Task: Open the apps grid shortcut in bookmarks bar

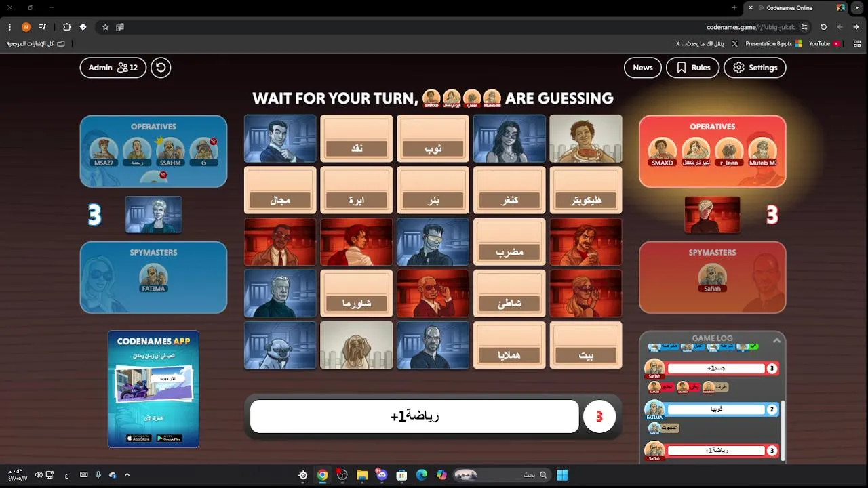Action: pyautogui.click(x=857, y=43)
